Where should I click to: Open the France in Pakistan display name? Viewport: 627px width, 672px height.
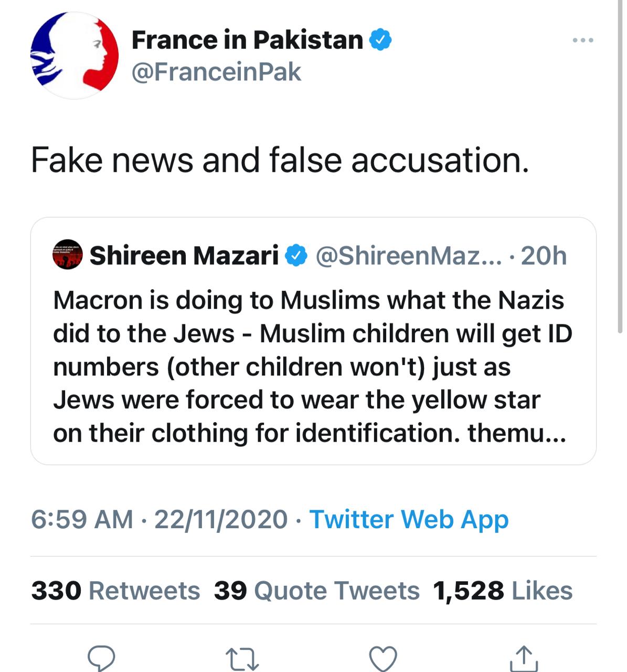pos(247,40)
